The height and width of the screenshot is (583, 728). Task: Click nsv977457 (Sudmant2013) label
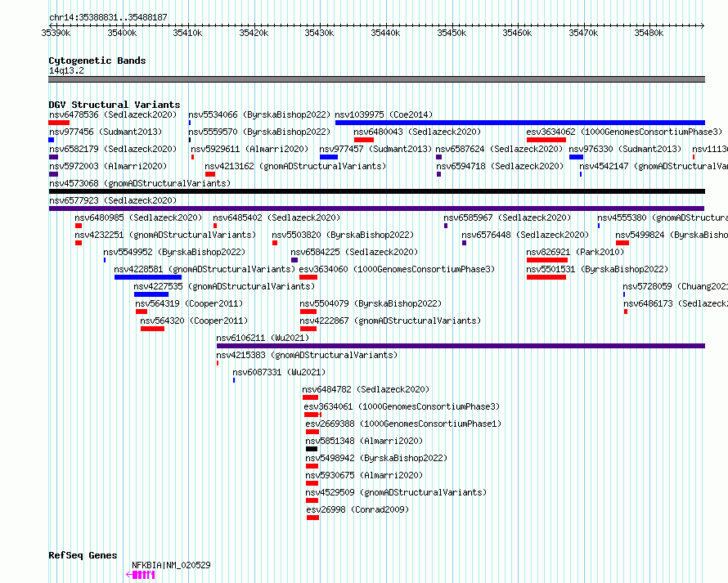pos(375,149)
